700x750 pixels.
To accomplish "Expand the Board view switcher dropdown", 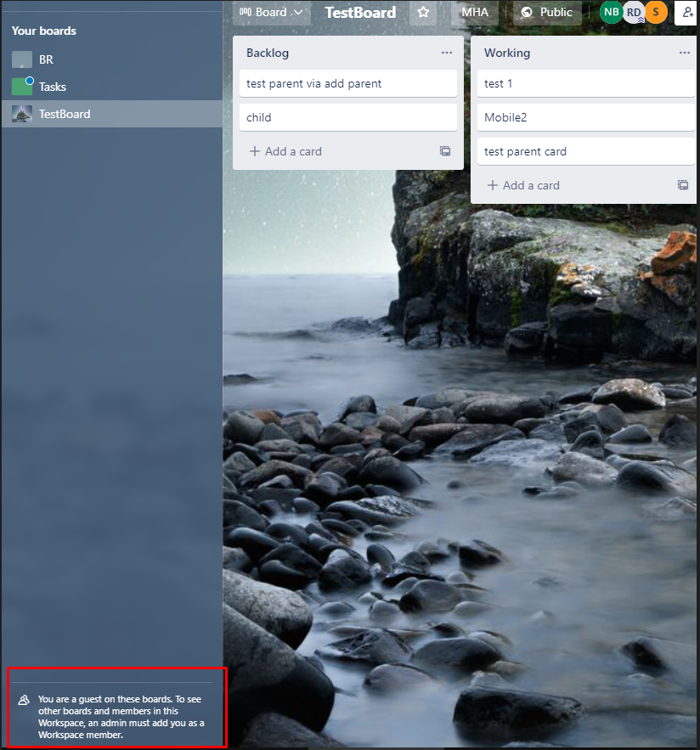I will (x=271, y=13).
